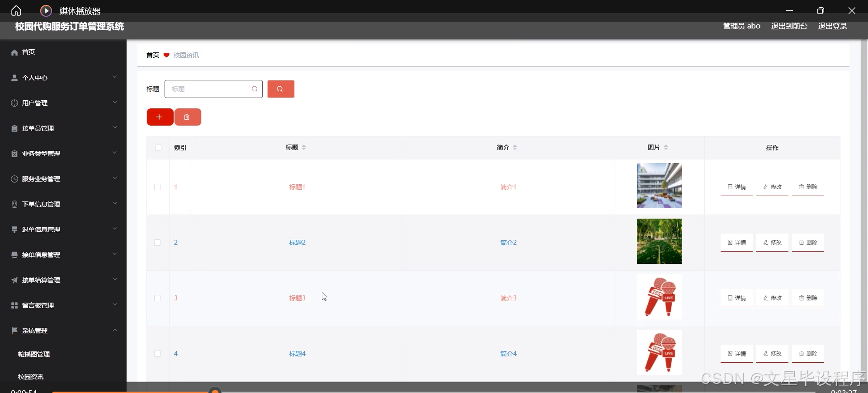Check the row 4 checkbox

(x=157, y=354)
